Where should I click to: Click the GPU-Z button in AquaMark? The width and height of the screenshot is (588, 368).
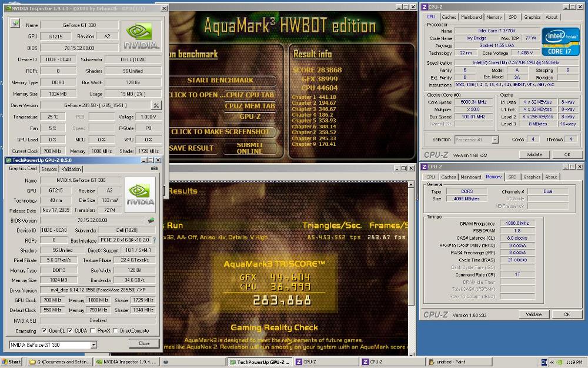(250, 117)
